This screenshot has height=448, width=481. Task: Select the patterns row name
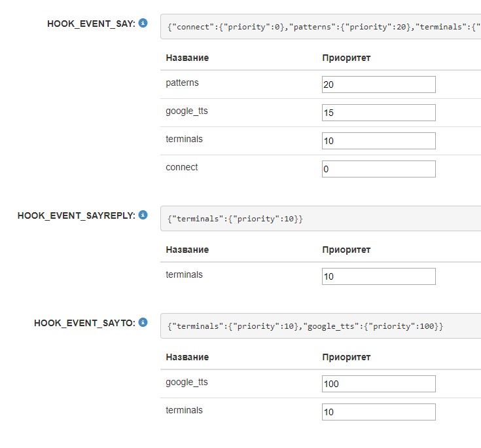pos(182,83)
